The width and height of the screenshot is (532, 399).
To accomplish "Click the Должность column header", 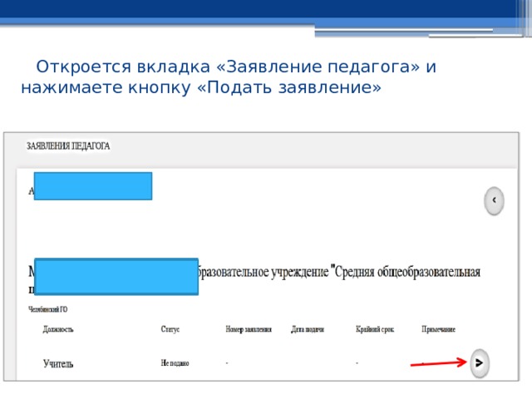I will (58, 329).
